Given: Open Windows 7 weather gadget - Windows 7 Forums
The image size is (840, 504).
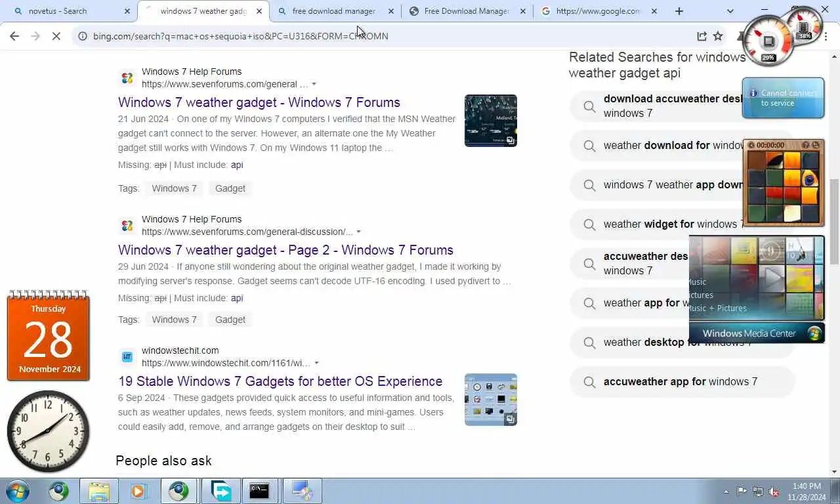Looking at the screenshot, I should coord(259,102).
